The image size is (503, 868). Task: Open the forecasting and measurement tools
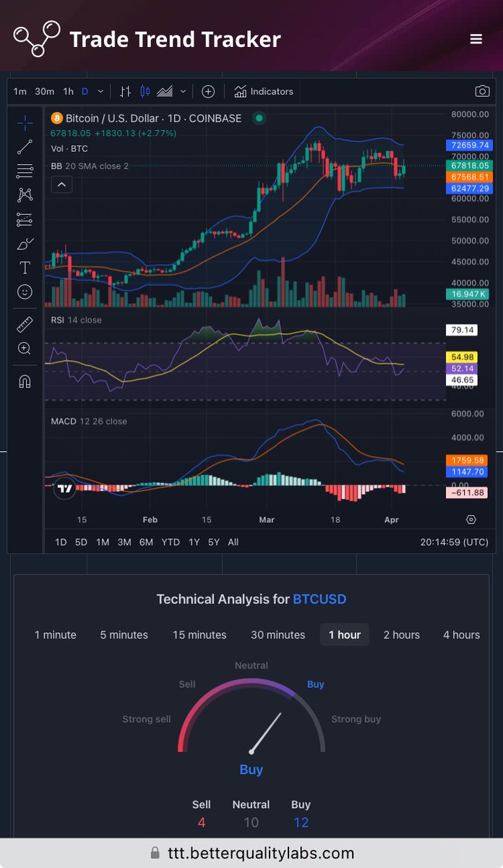coord(25,219)
